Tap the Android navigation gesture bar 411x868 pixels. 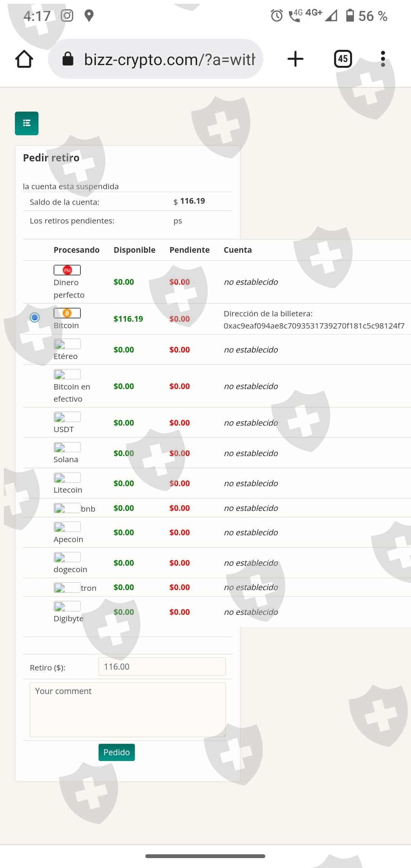[x=205, y=856]
